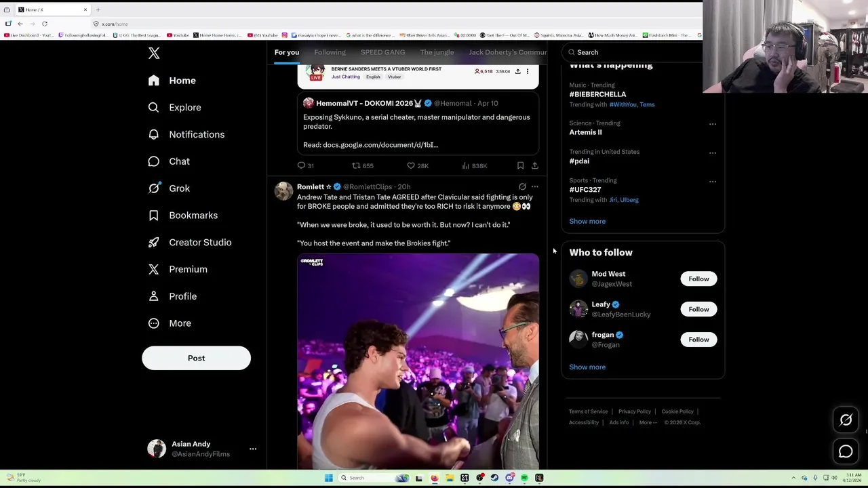Screen dimensions: 868x488
Task: Switch to the SPEED GANG tab
Action: tap(382, 52)
